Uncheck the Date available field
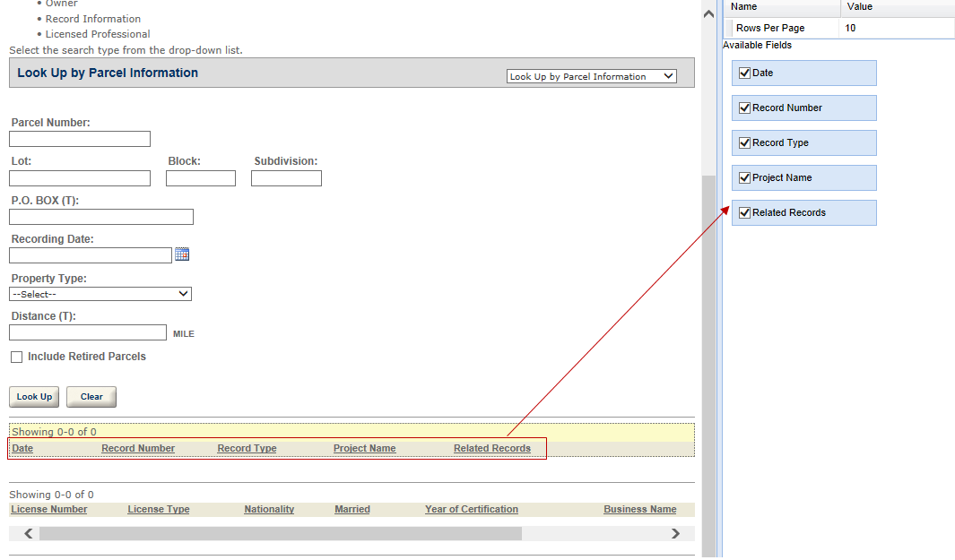Screen dimensions: 955x560 [744, 73]
